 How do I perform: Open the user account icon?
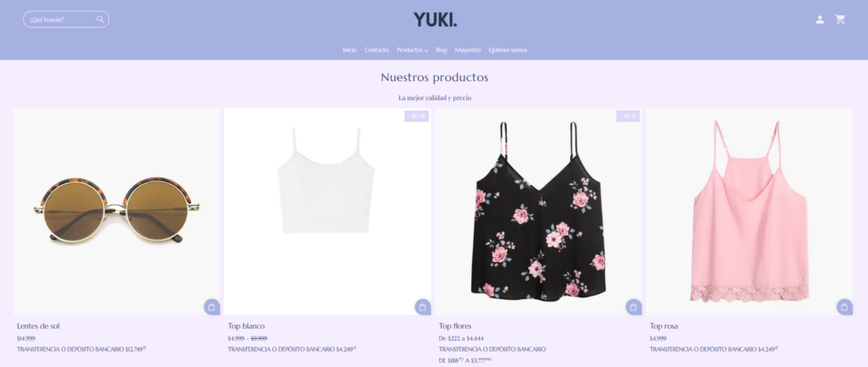(x=820, y=20)
